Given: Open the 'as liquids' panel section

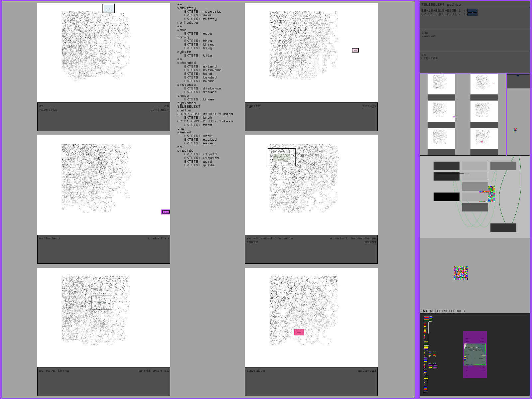Looking at the screenshot, I should coord(474,62).
